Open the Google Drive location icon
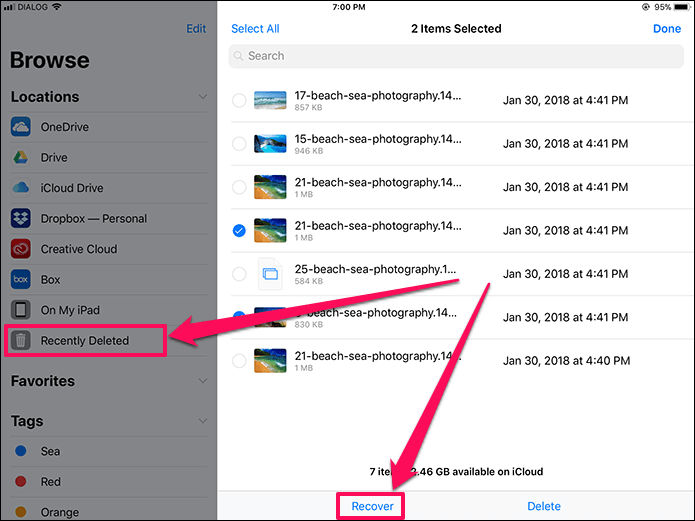 point(21,157)
